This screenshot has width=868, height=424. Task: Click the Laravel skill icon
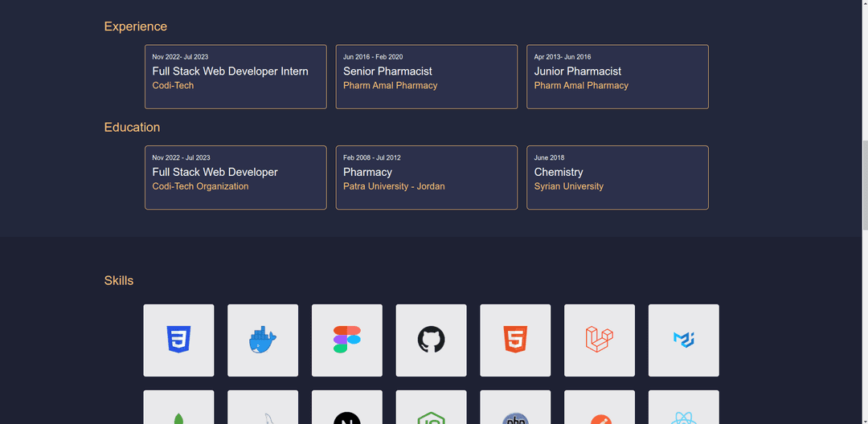(600, 340)
